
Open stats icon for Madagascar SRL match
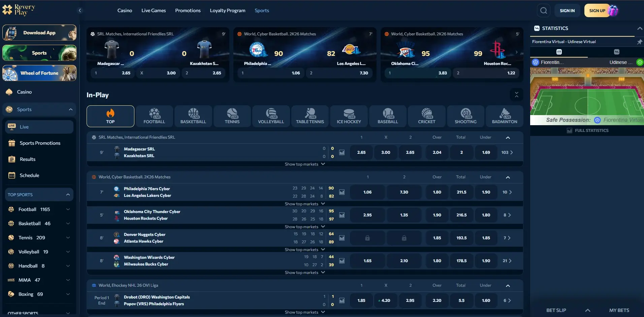tap(342, 152)
